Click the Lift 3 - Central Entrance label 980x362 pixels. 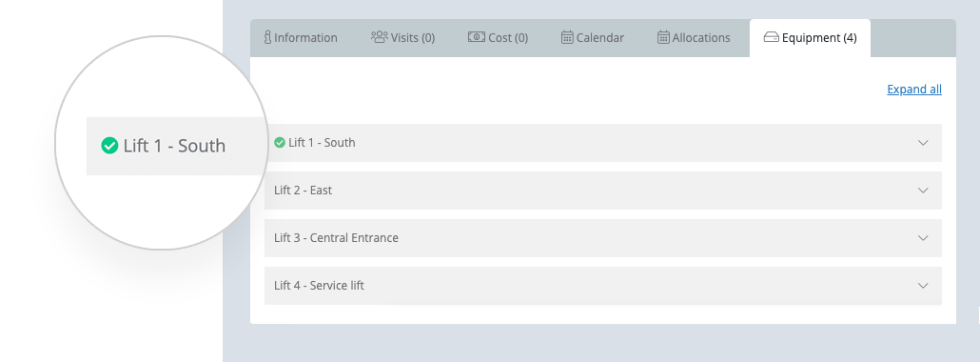coord(336,238)
